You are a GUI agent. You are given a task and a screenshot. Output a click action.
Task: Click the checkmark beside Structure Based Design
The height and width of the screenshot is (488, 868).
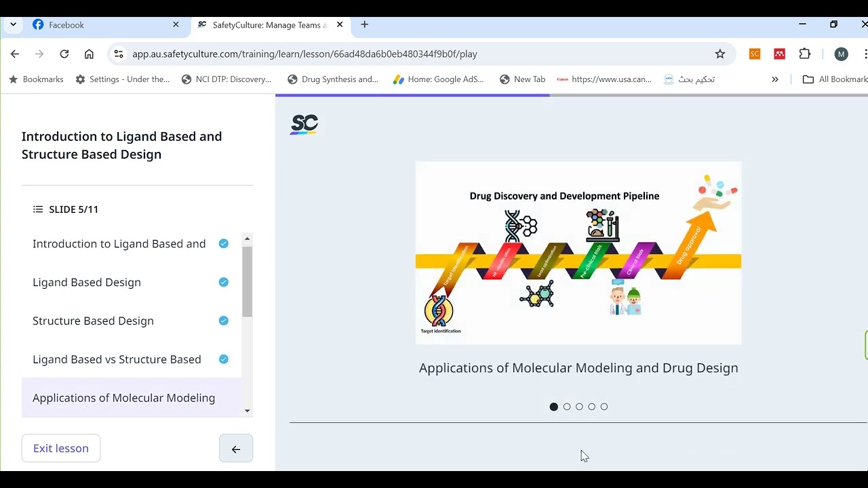point(224,321)
